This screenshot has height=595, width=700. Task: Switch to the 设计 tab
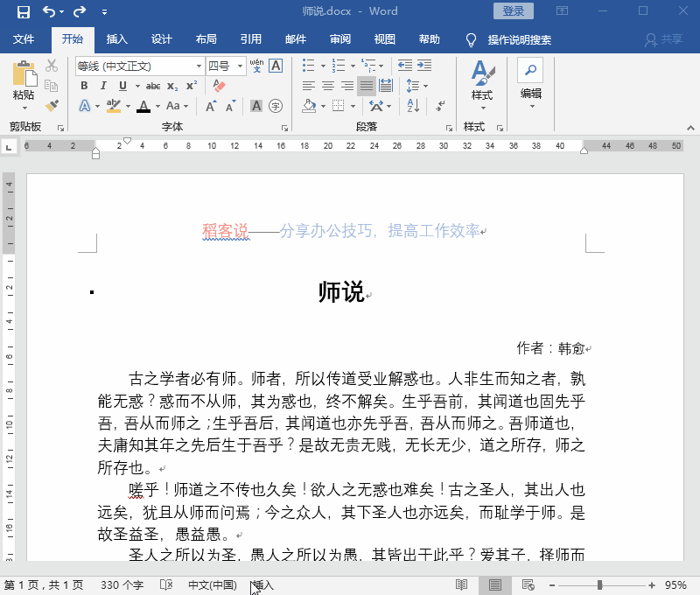coord(162,39)
